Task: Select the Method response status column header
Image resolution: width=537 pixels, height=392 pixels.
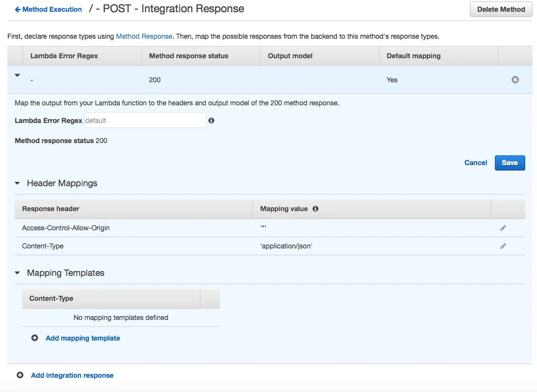Action: pos(189,56)
